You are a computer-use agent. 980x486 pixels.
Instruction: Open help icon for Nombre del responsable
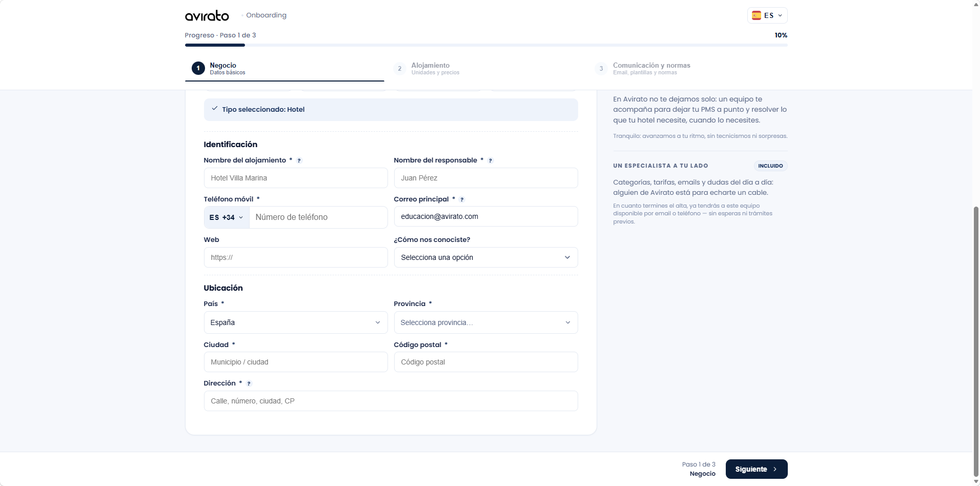click(x=490, y=160)
